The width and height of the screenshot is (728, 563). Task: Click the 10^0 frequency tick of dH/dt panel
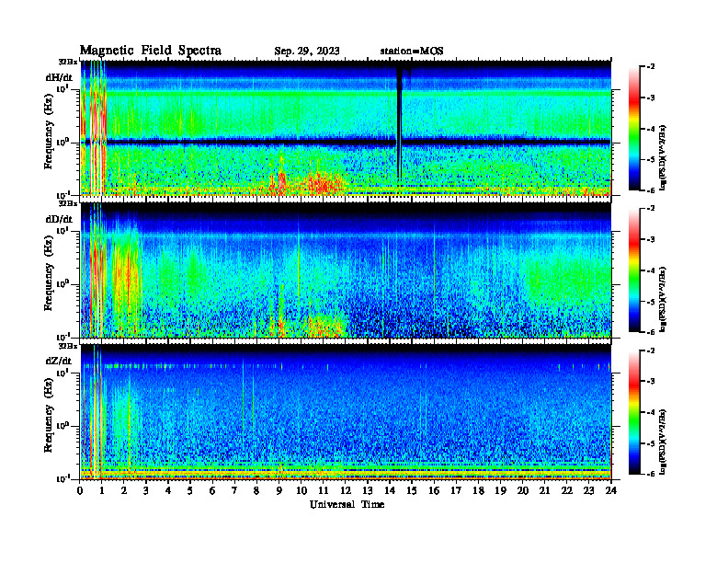pos(63,142)
